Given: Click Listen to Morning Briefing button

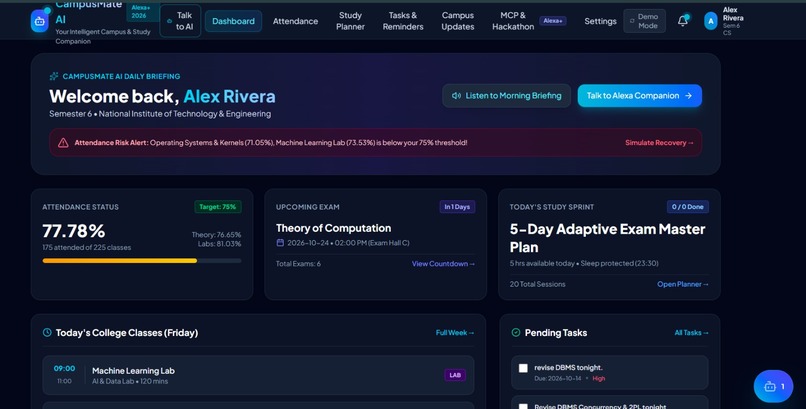Looking at the screenshot, I should point(506,96).
